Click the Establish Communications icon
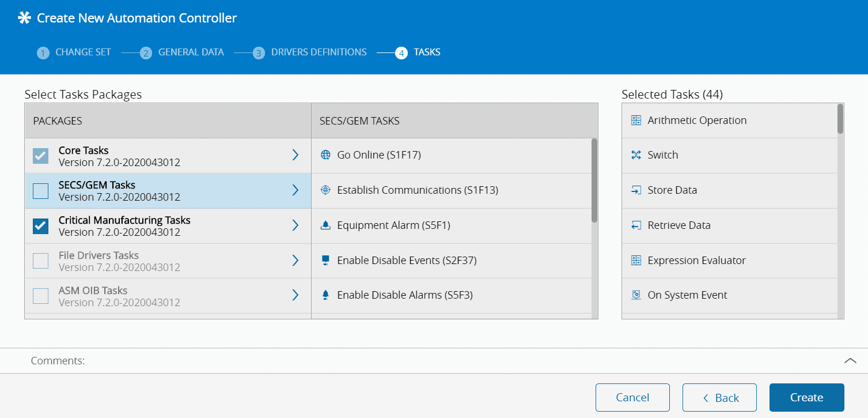 pyautogui.click(x=325, y=190)
